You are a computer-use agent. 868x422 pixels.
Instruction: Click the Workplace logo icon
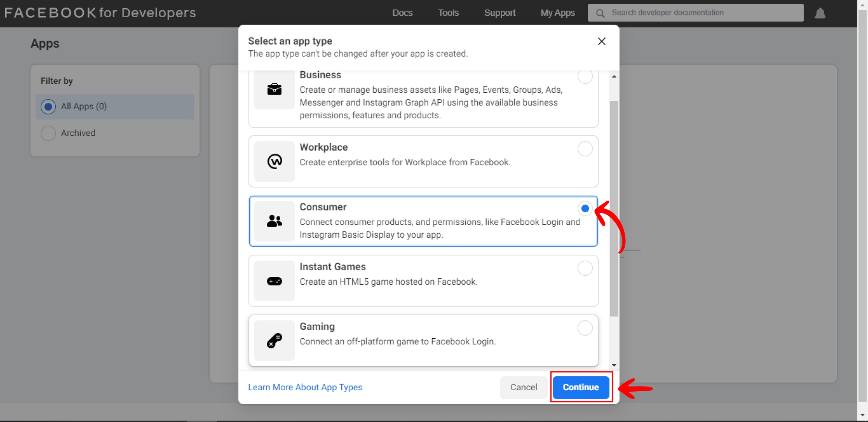coord(274,161)
